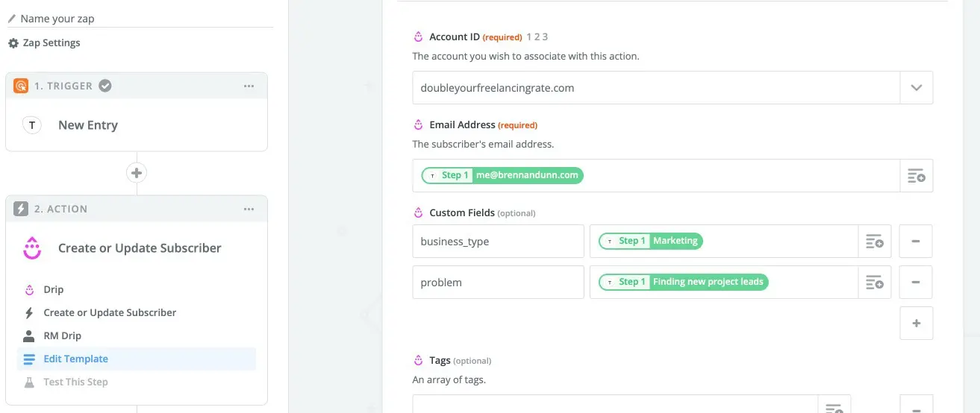Click the Marketing Step 1 pill
The width and height of the screenshot is (980, 413).
coord(651,241)
